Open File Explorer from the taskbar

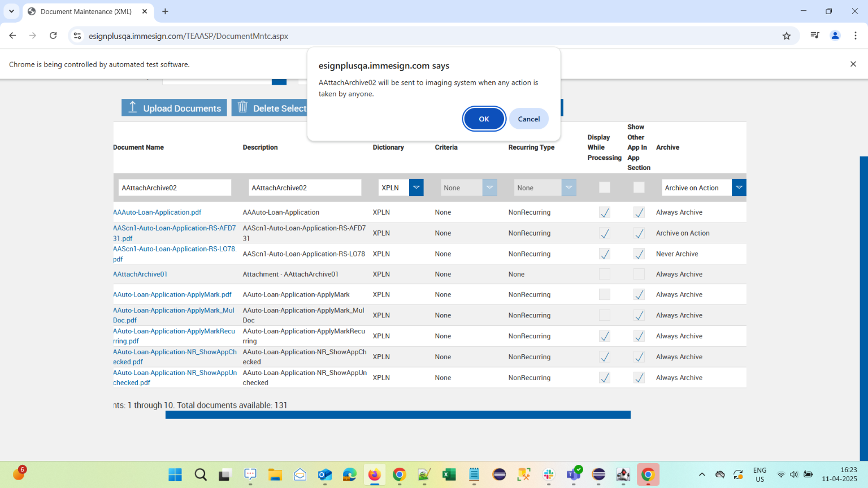(x=275, y=474)
